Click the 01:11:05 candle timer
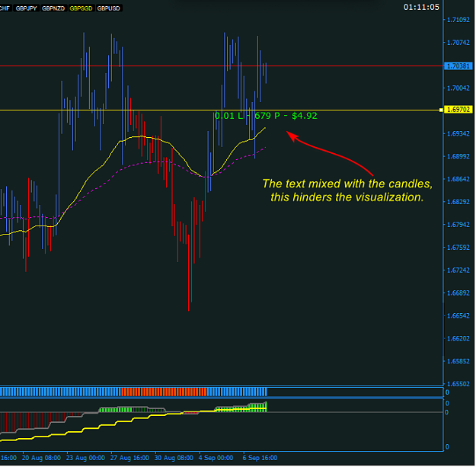 pyautogui.click(x=421, y=7)
